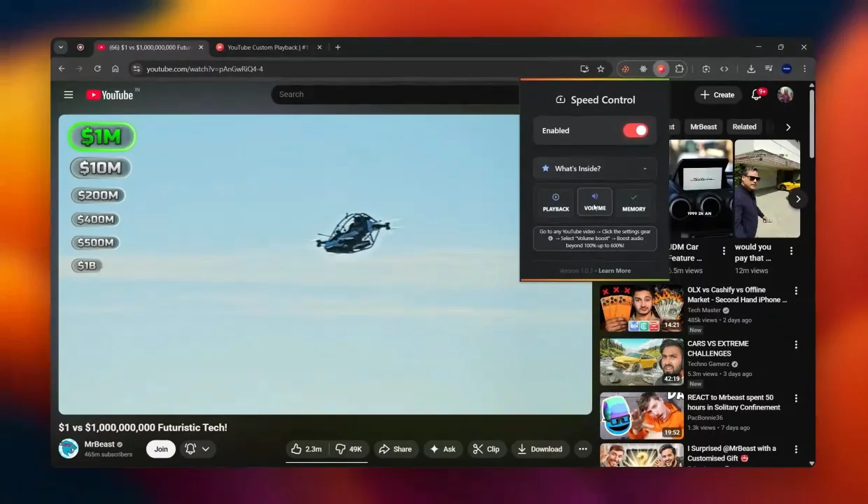Like the video (2.3m)
Screen dimensions: 868x504
(x=307, y=449)
